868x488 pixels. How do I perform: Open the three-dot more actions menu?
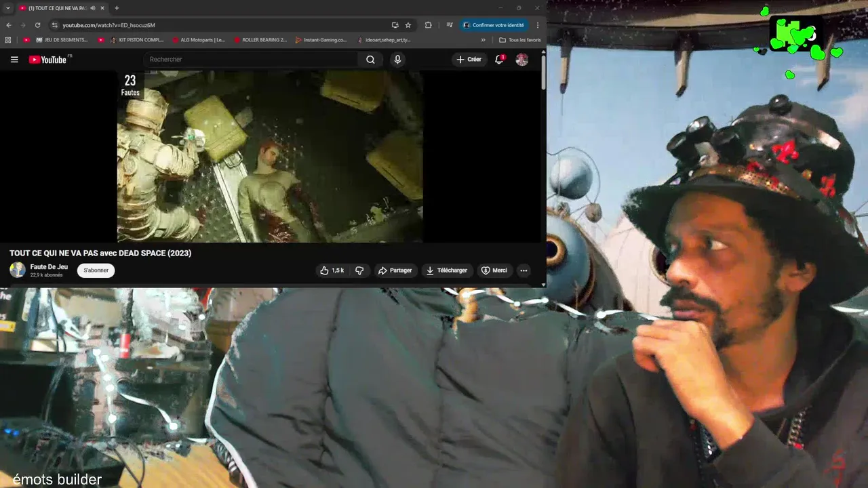(524, 270)
